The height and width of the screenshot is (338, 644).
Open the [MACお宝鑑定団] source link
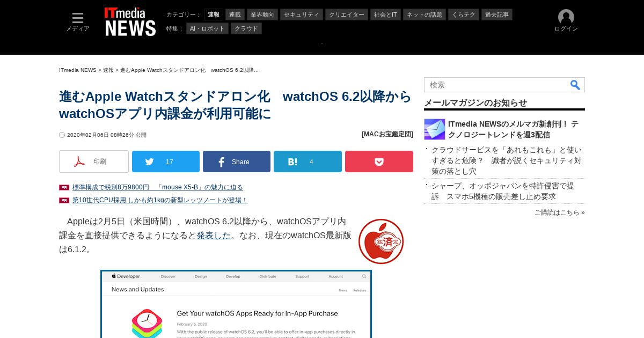coord(387,134)
